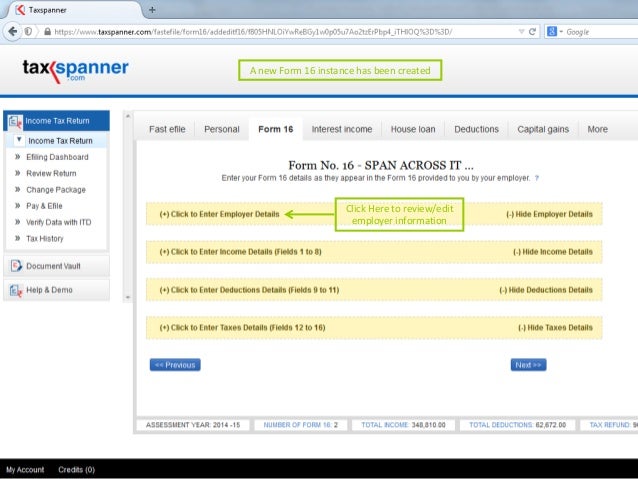This screenshot has width=638, height=479.
Task: Switch to the Personal tab
Action: tap(222, 129)
